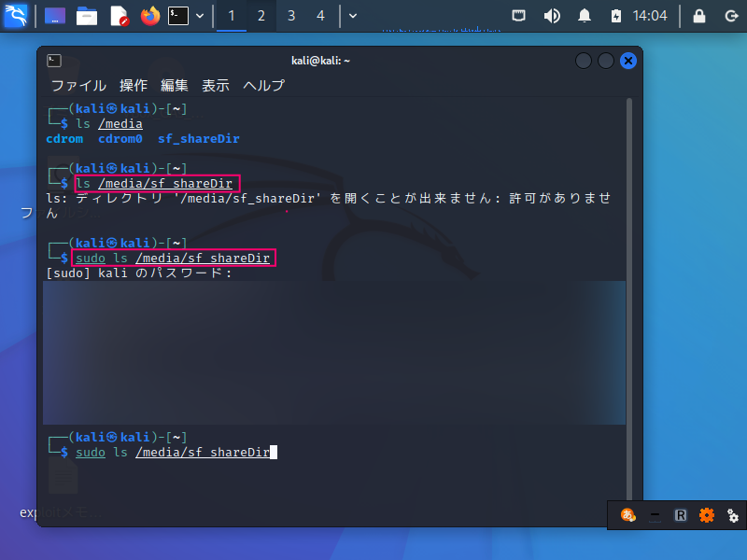Viewport: 747px width, 560px height.
Task: Open the 表示 menu in terminal
Action: click(x=215, y=85)
